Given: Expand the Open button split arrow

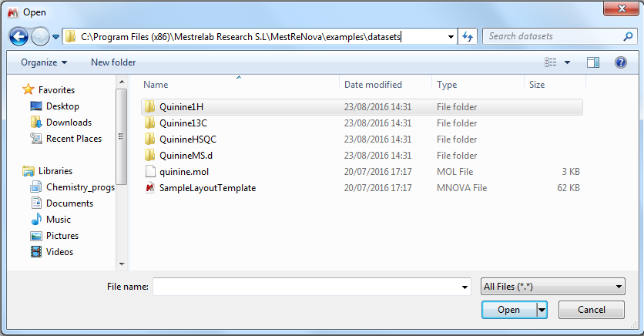Looking at the screenshot, I should pyautogui.click(x=542, y=310).
